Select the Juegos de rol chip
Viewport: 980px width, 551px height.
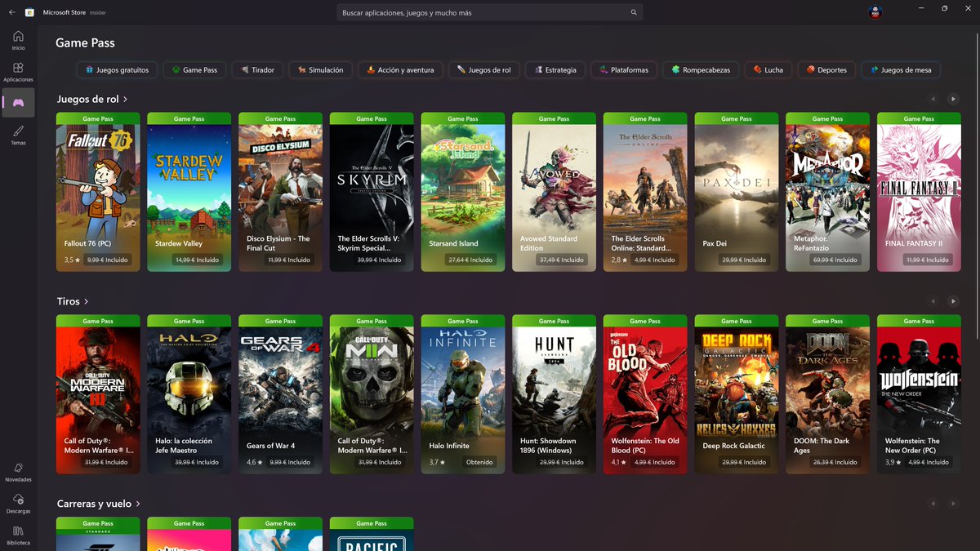click(x=483, y=70)
